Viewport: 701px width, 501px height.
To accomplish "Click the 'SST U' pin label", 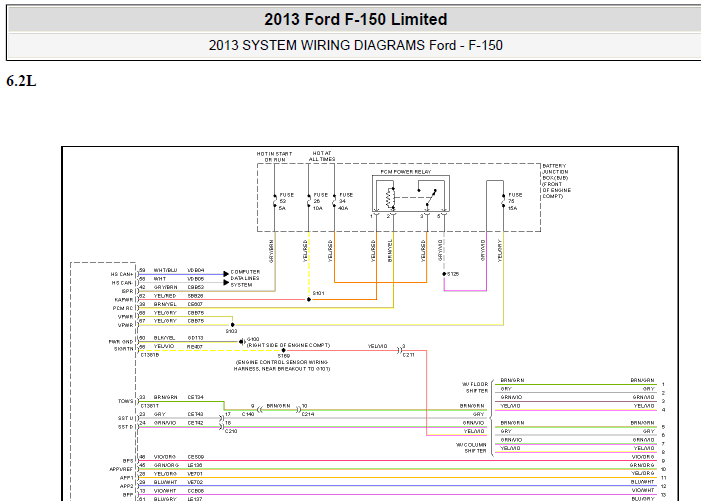I will pyautogui.click(x=126, y=418).
